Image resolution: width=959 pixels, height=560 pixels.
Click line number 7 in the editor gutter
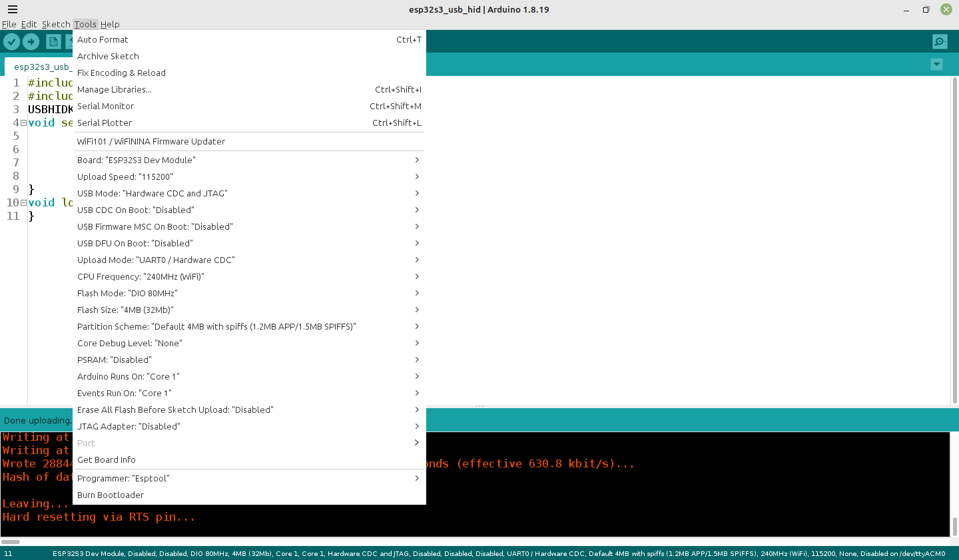pyautogui.click(x=16, y=162)
